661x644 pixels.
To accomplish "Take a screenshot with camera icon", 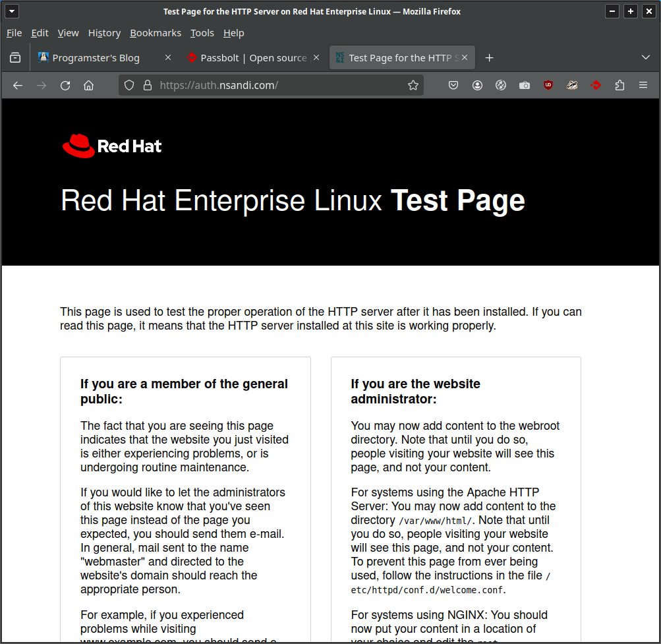I will tap(525, 85).
